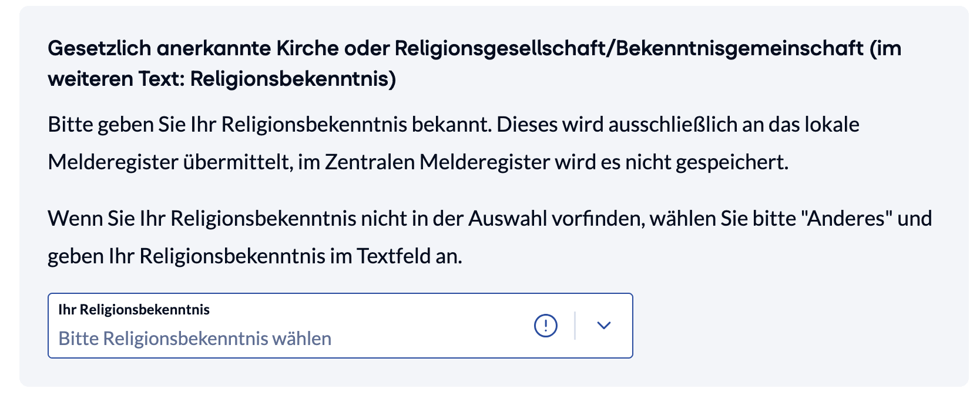Click the divider between warning icon and chevron
Screen dimensions: 980x395
tap(575, 324)
